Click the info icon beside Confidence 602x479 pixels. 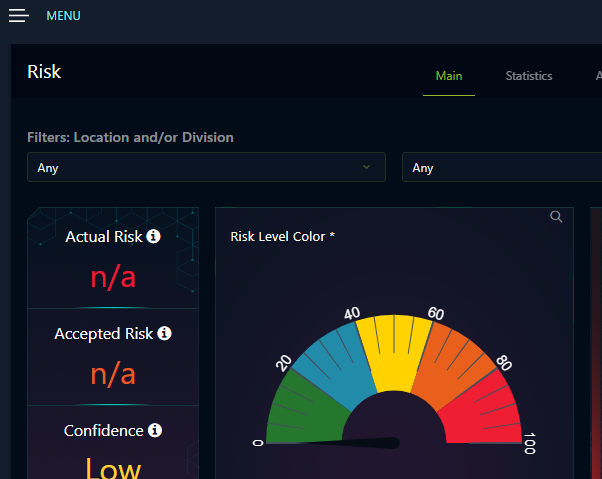(x=154, y=430)
